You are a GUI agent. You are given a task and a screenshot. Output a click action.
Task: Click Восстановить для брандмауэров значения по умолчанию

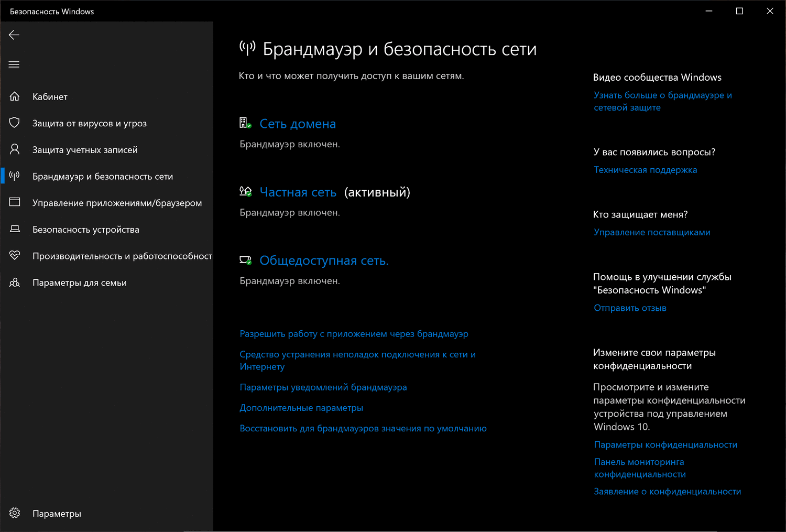point(363,428)
